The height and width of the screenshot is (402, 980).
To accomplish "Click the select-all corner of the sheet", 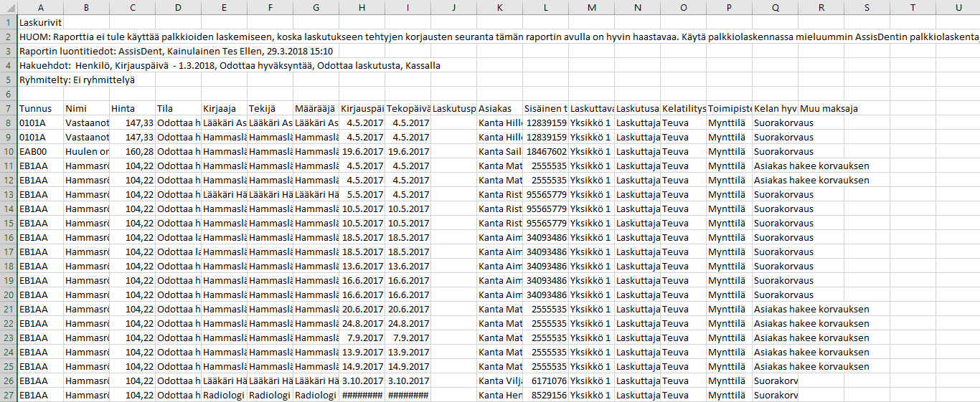I will (9, 7).
